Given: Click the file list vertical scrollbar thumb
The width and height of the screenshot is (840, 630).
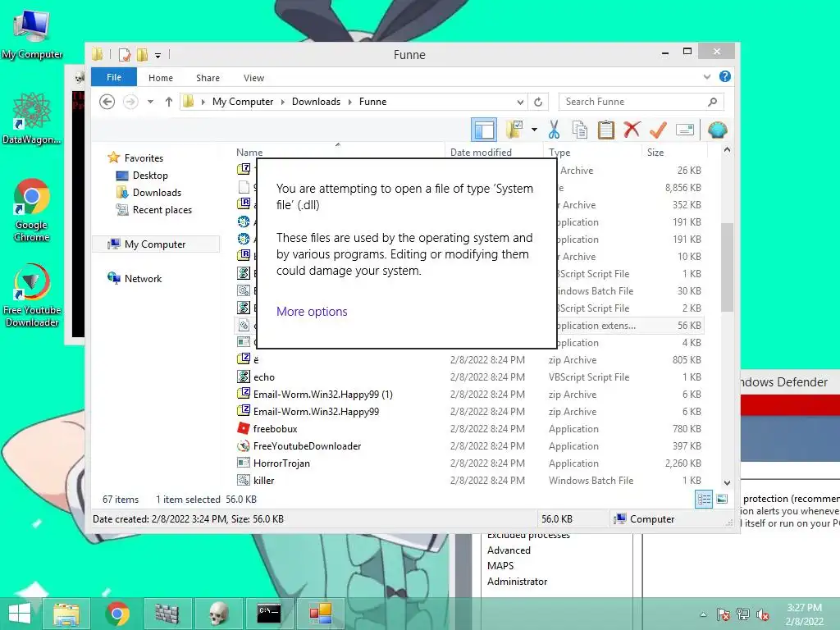Looking at the screenshot, I should [727, 267].
